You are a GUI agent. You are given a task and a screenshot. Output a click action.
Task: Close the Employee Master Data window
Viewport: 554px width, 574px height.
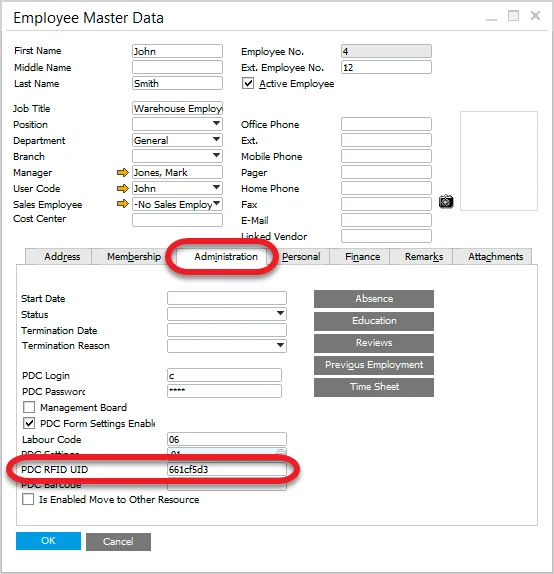tap(535, 15)
